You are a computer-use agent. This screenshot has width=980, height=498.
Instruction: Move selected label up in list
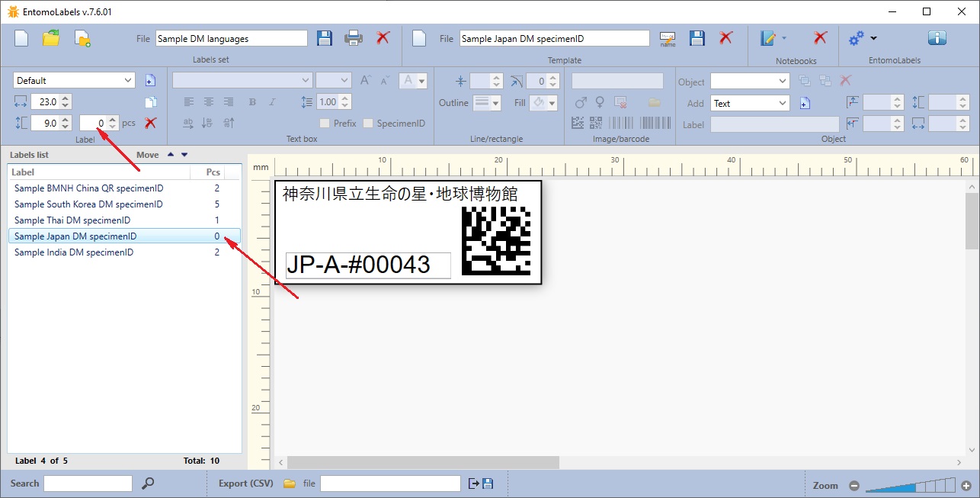coord(170,155)
